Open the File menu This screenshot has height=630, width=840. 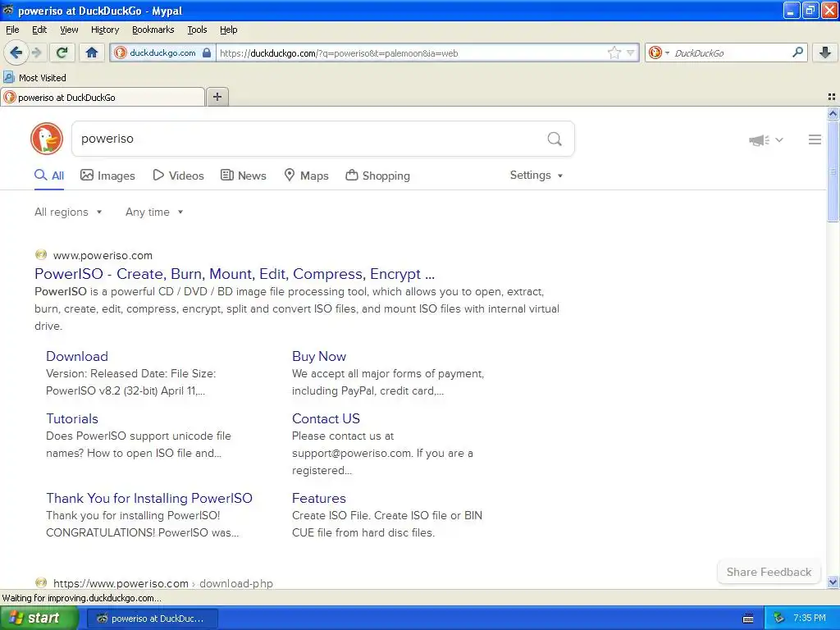(x=12, y=30)
